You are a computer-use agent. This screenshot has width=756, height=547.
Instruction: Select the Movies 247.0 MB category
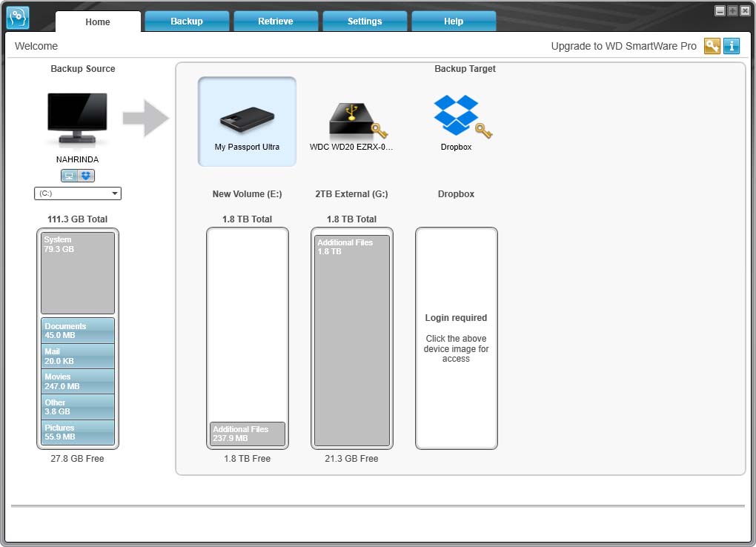tap(78, 382)
